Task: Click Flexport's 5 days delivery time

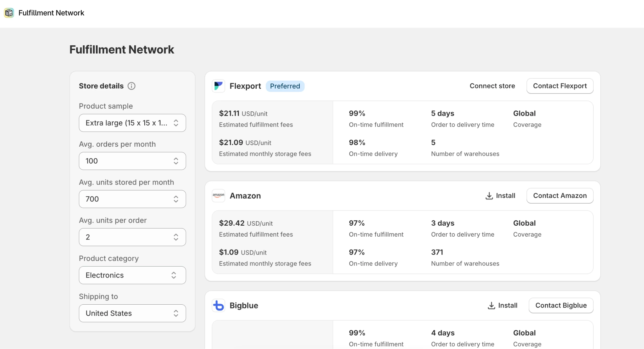Action: point(442,113)
